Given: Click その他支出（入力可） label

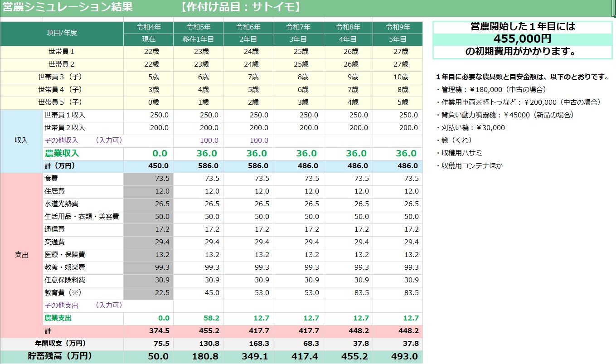Looking at the screenshot, I should pyautogui.click(x=83, y=306).
